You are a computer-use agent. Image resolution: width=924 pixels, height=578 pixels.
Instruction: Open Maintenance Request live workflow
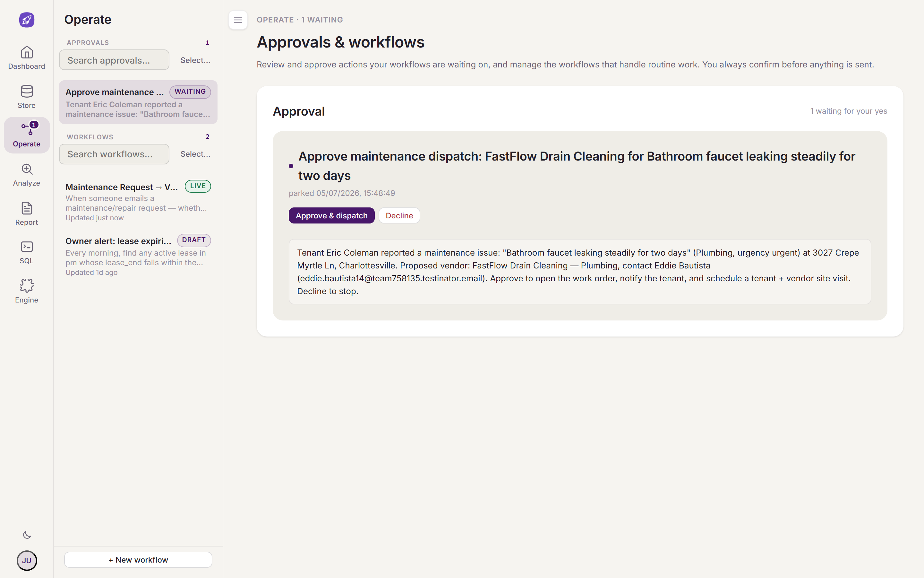pyautogui.click(x=138, y=201)
